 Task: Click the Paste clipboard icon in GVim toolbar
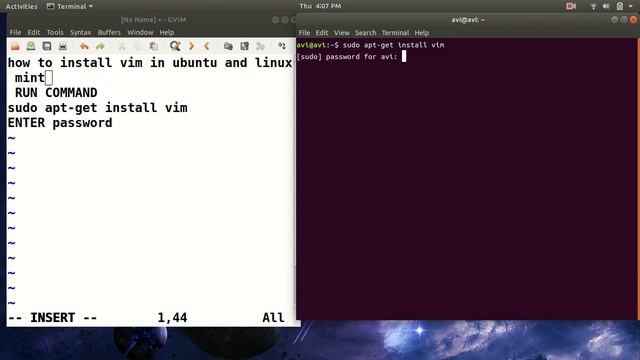153,46
